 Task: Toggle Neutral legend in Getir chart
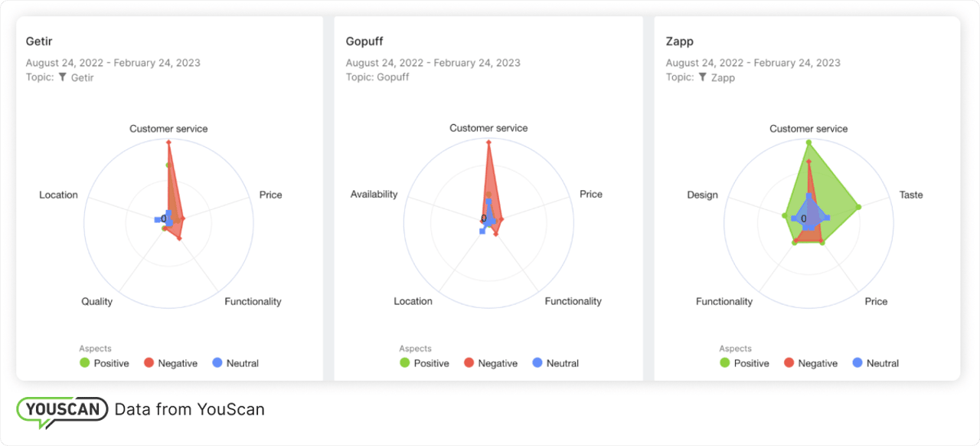coord(235,363)
